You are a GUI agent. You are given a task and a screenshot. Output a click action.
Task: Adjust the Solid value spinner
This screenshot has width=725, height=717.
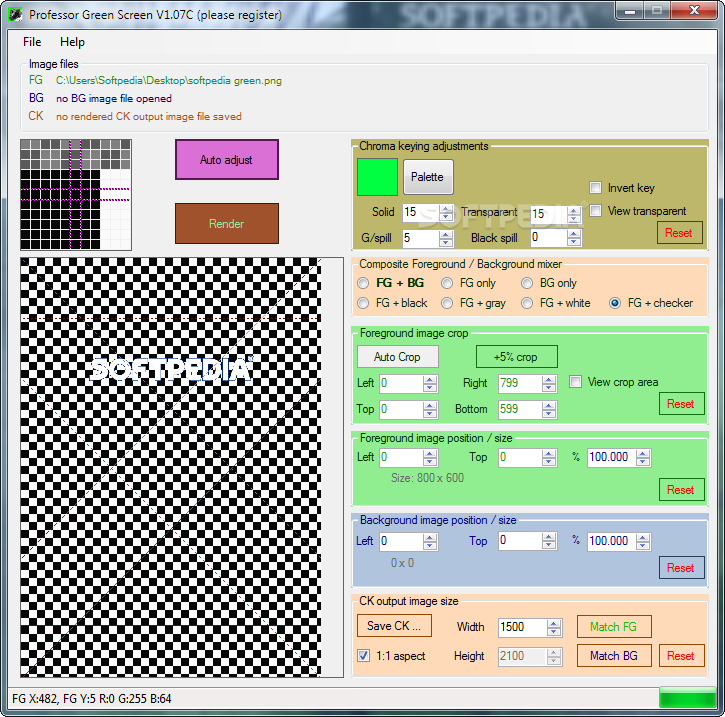[x=446, y=213]
